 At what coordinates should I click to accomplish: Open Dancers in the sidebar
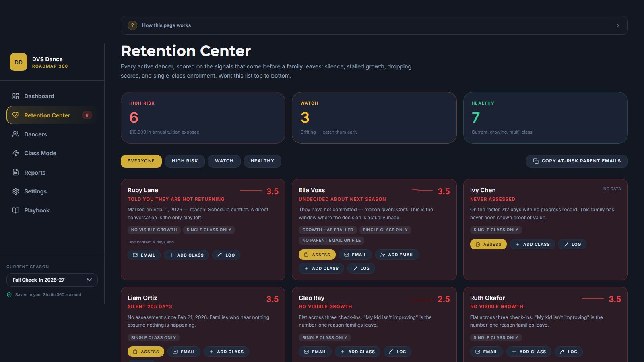(52, 134)
